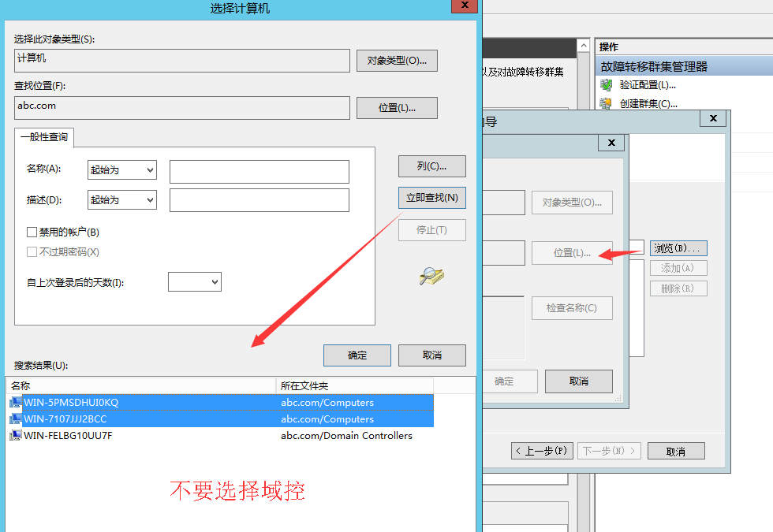Click computer icon beside WIN-FELBG10UU7F
Viewport: 773px width, 532px height.
16,435
